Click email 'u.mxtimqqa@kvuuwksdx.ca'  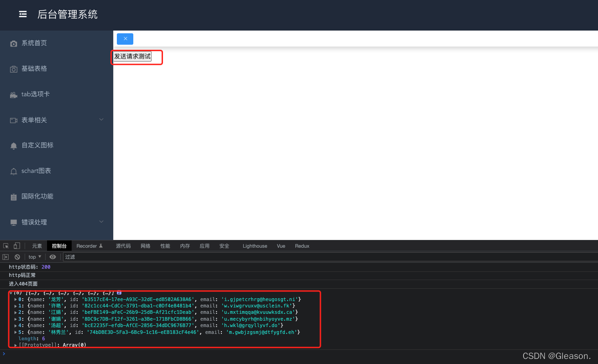pos(258,312)
